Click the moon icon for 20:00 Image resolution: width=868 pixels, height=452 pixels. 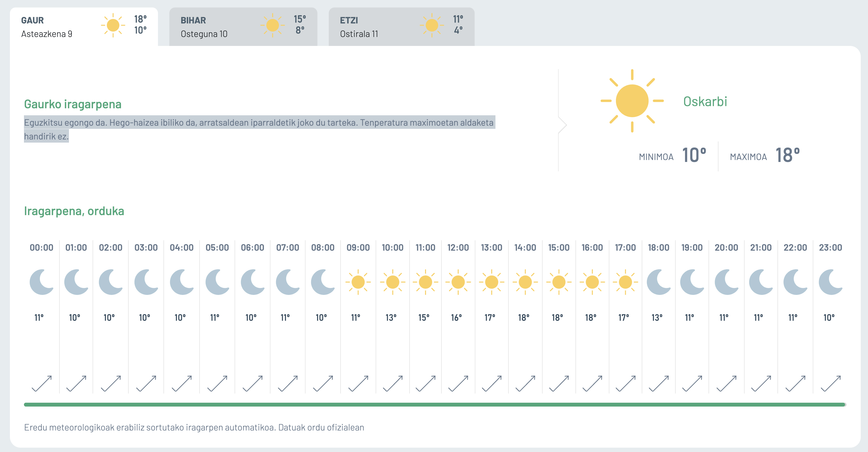click(x=727, y=282)
